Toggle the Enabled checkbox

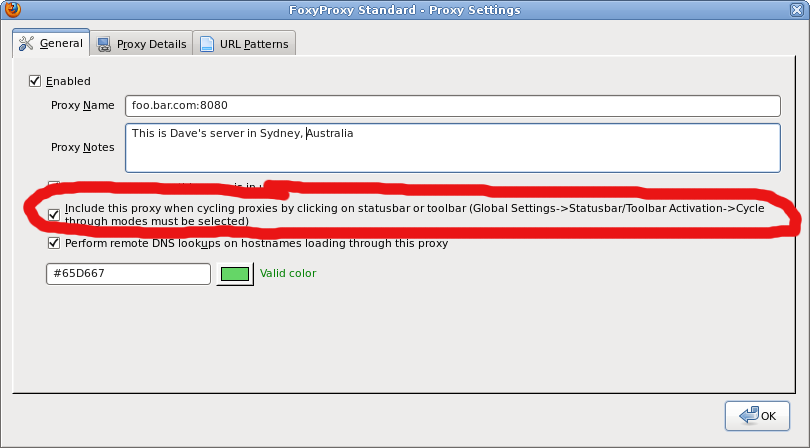(35, 81)
